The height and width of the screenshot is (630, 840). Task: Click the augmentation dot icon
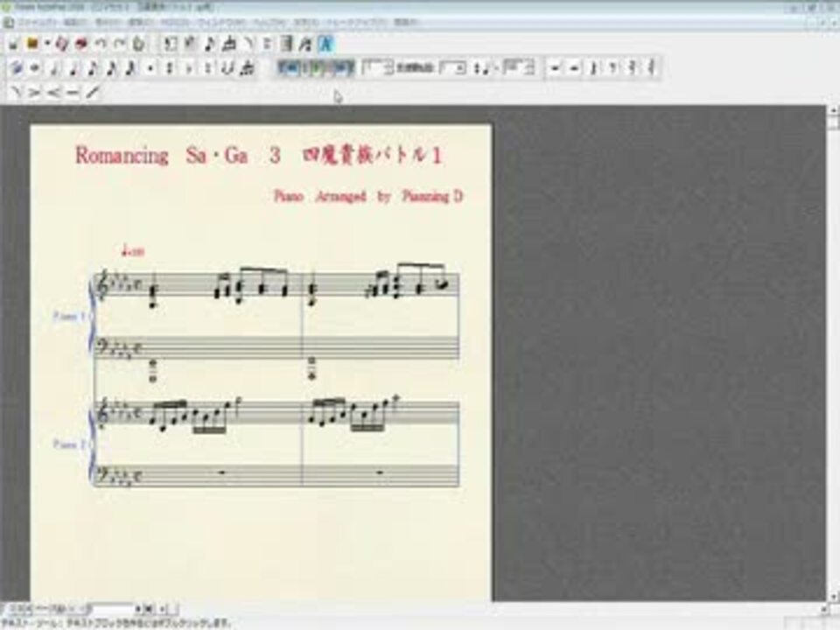pyautogui.click(x=150, y=68)
